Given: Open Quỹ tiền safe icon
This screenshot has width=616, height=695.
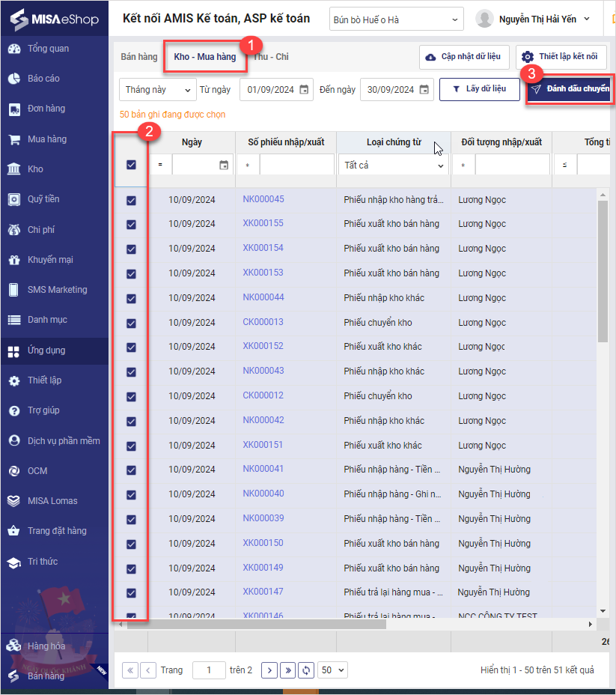Looking at the screenshot, I should pos(14,199).
